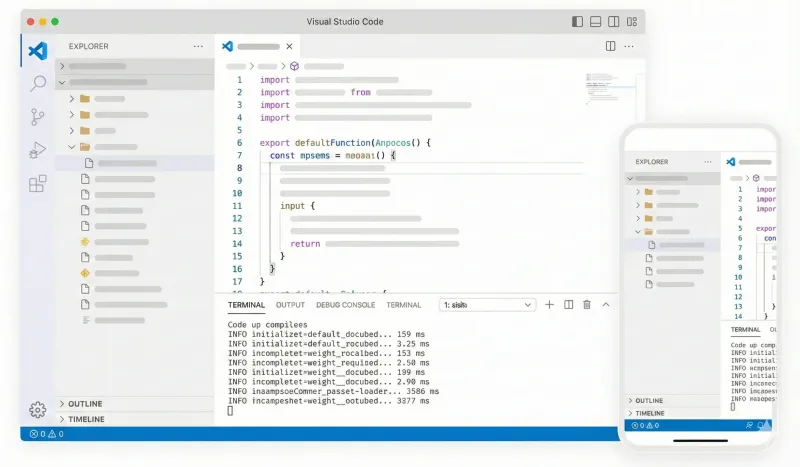This screenshot has width=800, height=467.
Task: Click status bar errors in phone view
Action: pyautogui.click(x=645, y=425)
